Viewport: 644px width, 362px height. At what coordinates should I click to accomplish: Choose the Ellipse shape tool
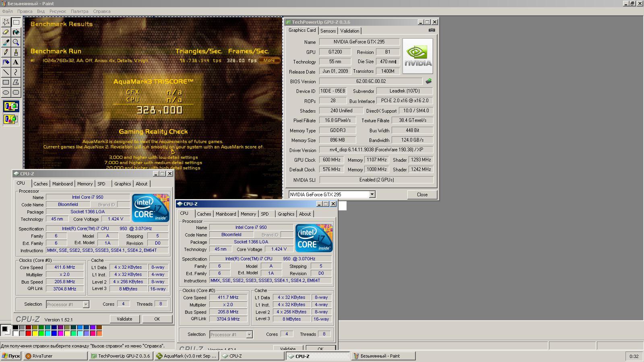(x=6, y=93)
